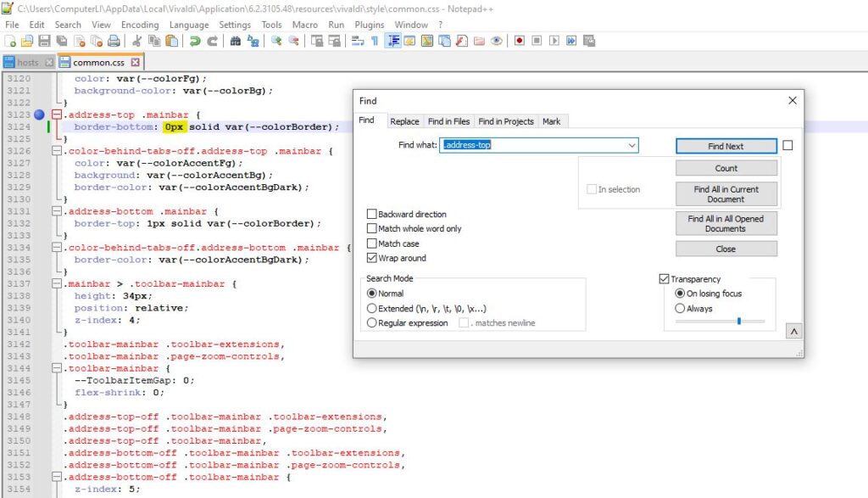
Task: Toggle Show All Characters pilcrow icon
Action: click(x=375, y=41)
